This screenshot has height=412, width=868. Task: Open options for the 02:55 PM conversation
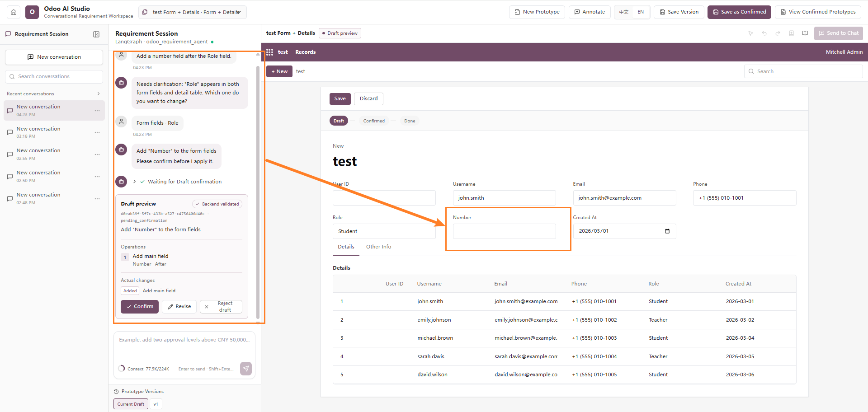click(x=97, y=154)
